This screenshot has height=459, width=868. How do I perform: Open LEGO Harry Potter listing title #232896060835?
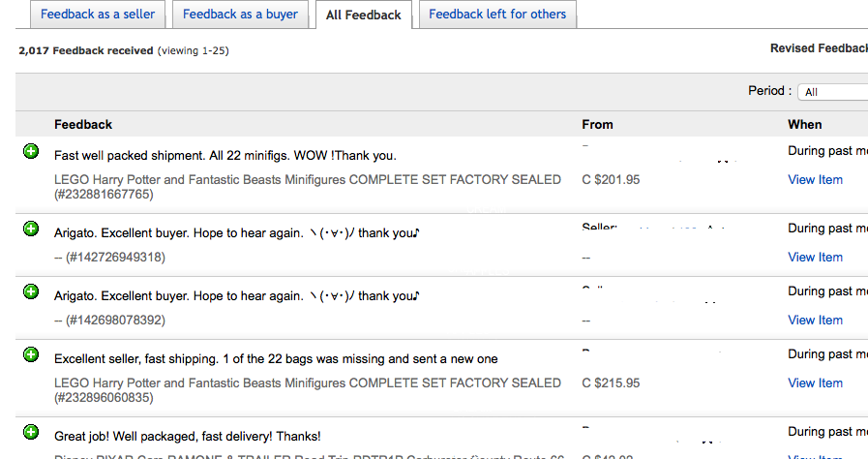[307, 382]
